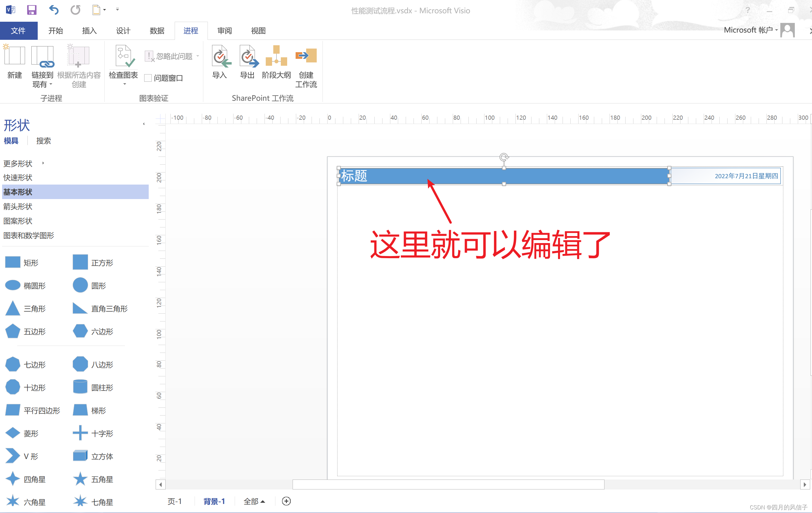Collapse the Shapes panel with arrow
This screenshot has width=812, height=513.
coord(144,124)
